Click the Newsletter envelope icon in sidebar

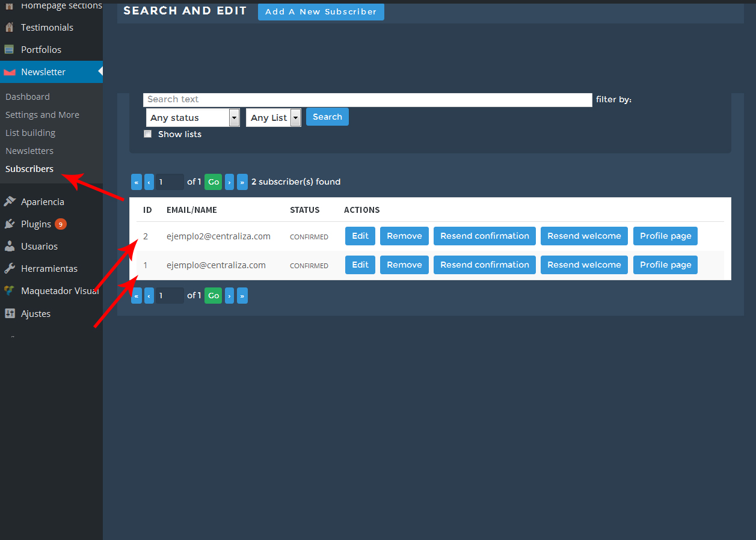9,72
